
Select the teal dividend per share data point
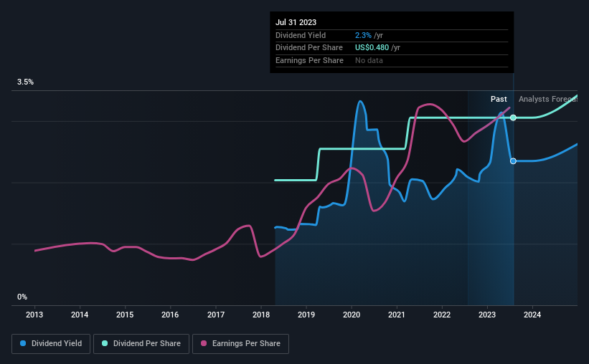[x=513, y=118]
